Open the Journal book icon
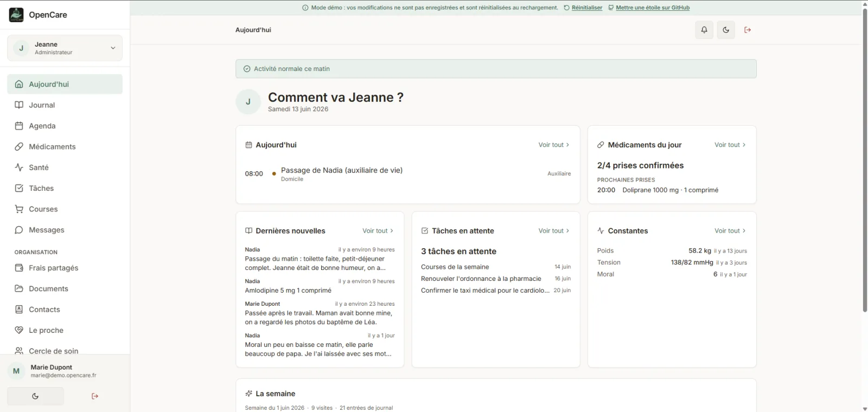This screenshot has height=412, width=868. 19,105
